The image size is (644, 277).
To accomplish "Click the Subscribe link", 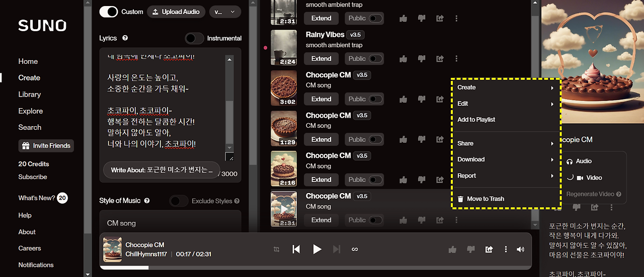I will pyautogui.click(x=33, y=177).
